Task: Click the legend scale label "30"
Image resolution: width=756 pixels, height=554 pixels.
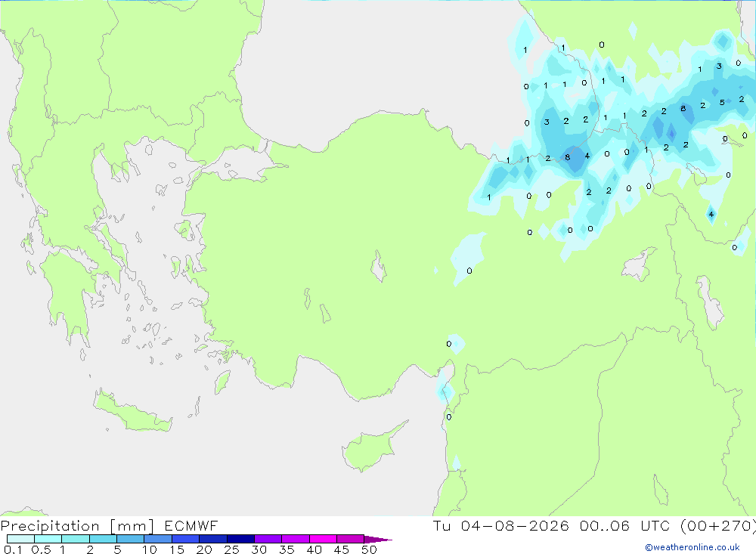Action: point(259,549)
